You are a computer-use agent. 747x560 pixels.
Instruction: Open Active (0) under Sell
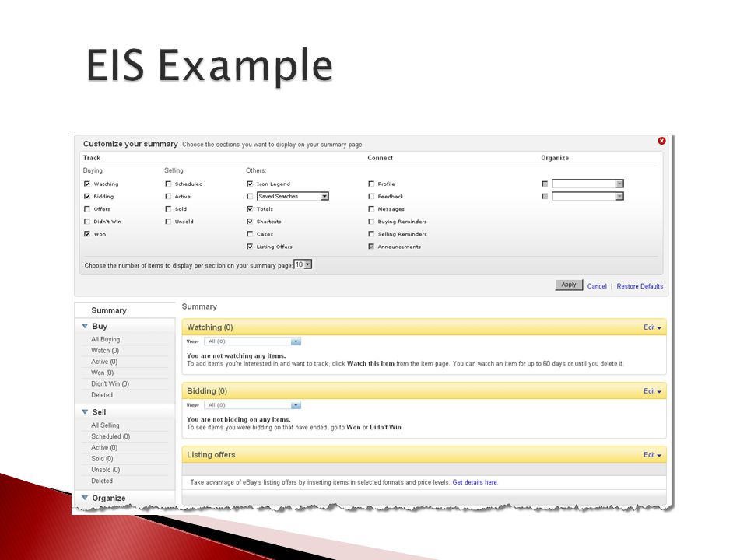104,448
